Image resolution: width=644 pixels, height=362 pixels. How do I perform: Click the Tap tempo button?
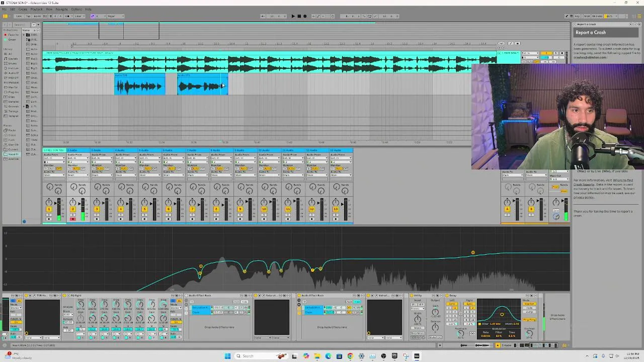pyautogui.click(x=28, y=16)
